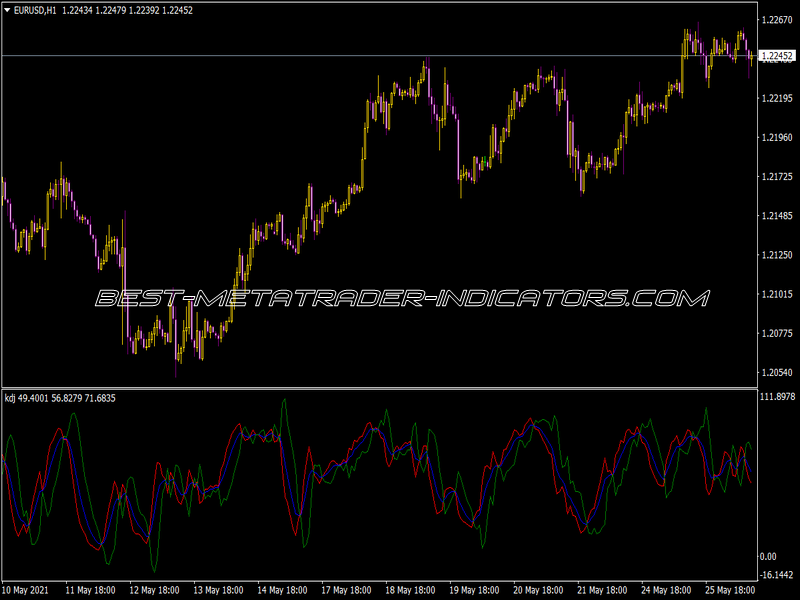Viewport: 800px width, 600px height.
Task: Click the 18 May 18:00 time label
Action: 410,590
